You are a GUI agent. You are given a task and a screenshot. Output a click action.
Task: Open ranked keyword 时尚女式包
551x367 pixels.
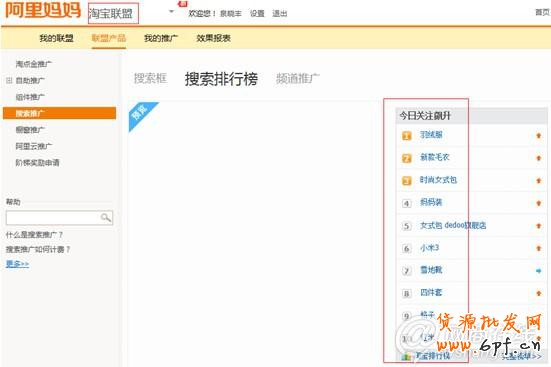439,180
